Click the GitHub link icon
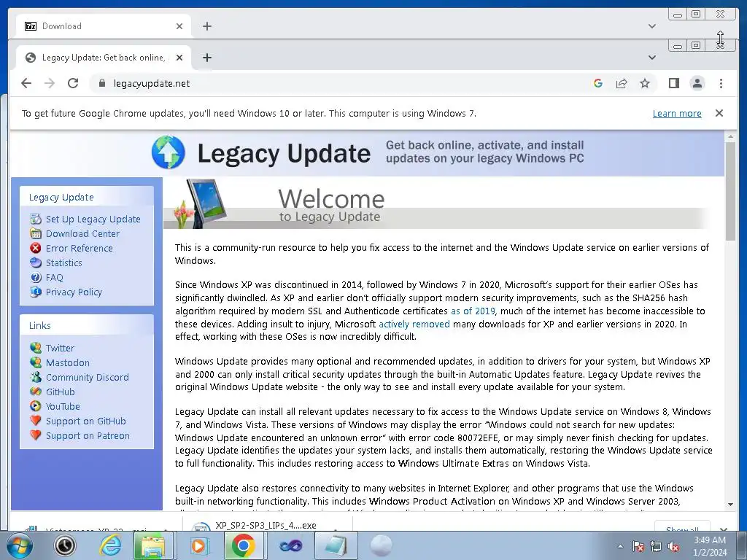The width and height of the screenshot is (747, 560). click(x=36, y=392)
